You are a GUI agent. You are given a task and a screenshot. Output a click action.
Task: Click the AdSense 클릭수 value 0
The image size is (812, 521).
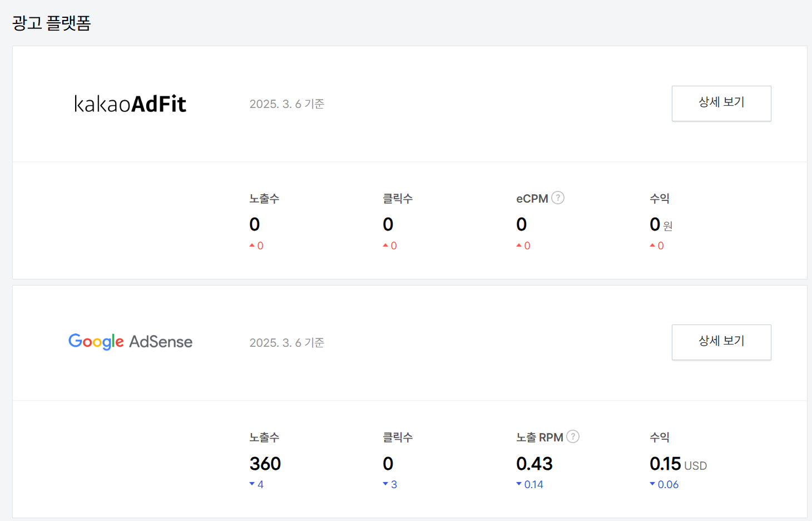tap(388, 463)
